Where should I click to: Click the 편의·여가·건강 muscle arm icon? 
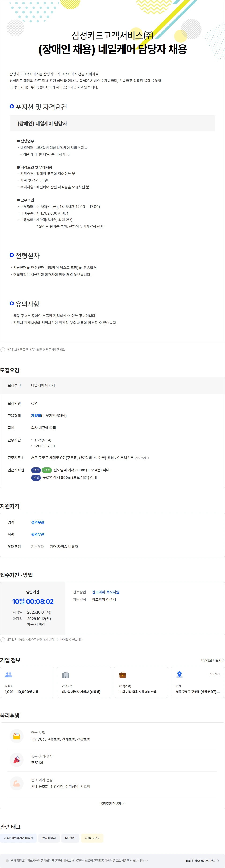(x=17, y=783)
